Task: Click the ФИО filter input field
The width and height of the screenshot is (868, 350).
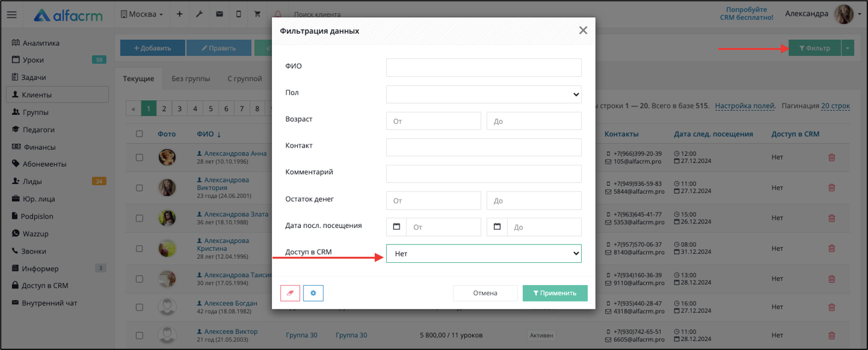Action: (484, 67)
